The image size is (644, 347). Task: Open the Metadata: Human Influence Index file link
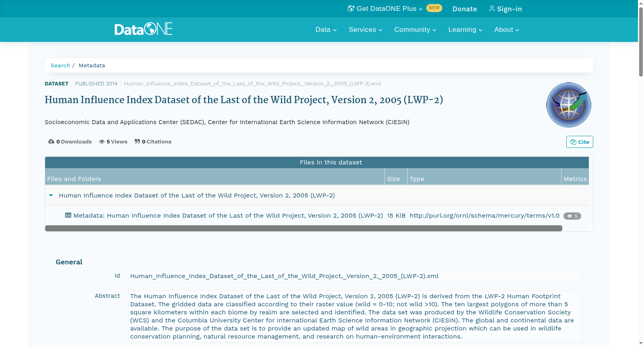(228, 216)
